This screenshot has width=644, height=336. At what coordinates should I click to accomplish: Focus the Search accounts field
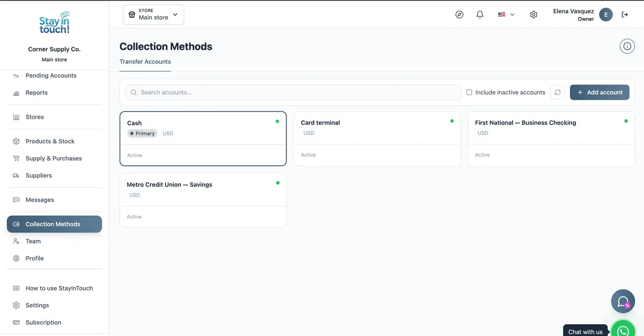[293, 92]
